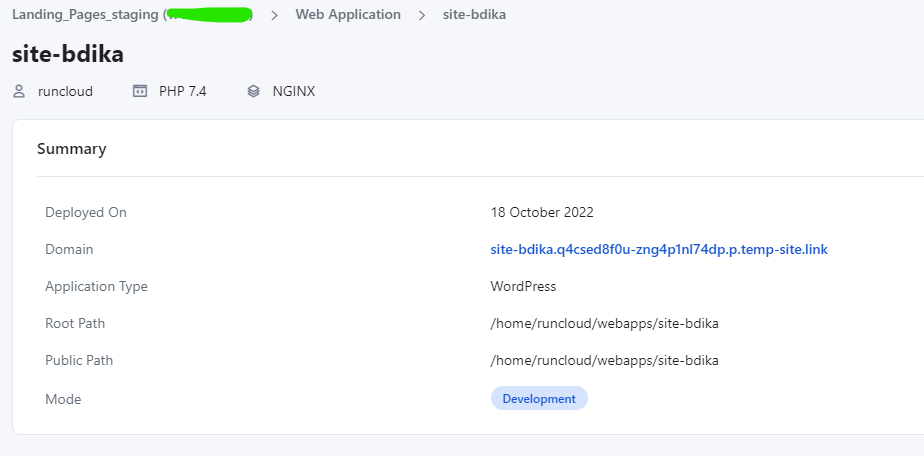The image size is (924, 456).
Task: Click the PHP version code icon
Action: 140,91
